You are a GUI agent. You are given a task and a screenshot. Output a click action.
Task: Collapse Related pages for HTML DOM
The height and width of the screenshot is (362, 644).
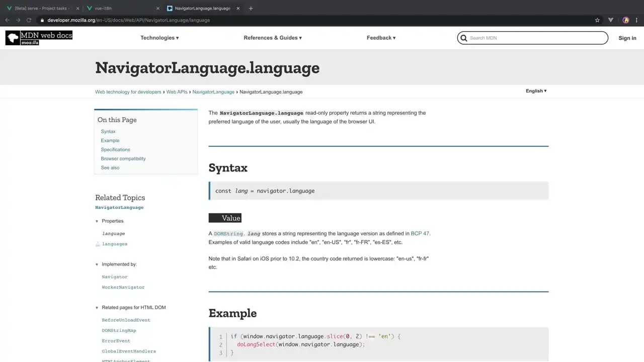[97, 308]
